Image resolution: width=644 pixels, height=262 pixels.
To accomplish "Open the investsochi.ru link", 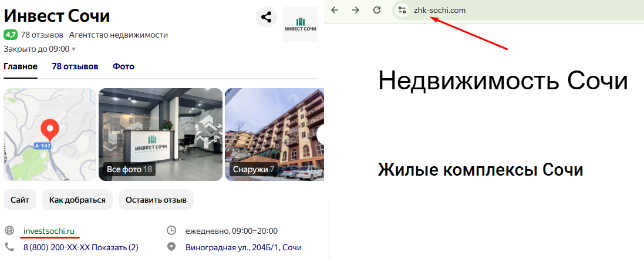I will [49, 231].
